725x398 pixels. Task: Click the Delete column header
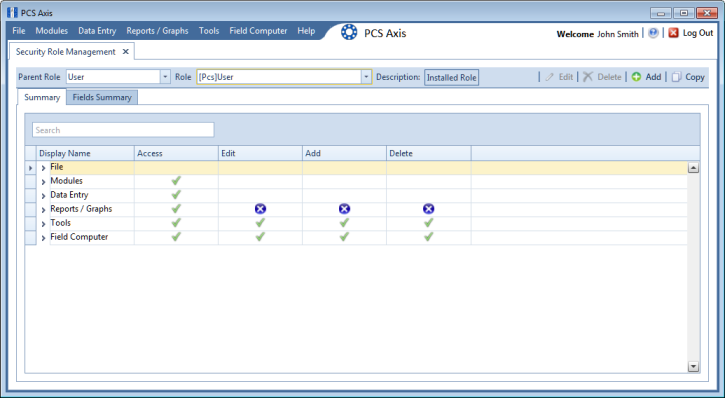(x=429, y=153)
